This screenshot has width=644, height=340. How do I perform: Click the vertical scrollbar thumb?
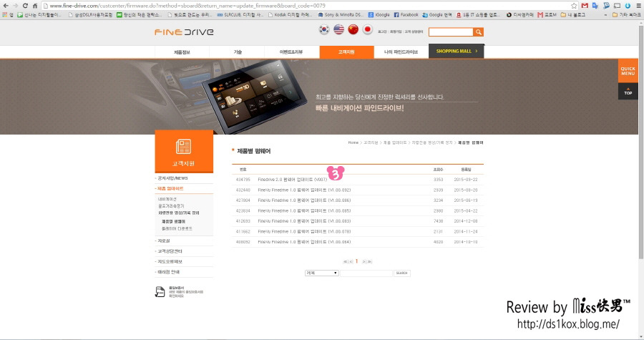640,142
